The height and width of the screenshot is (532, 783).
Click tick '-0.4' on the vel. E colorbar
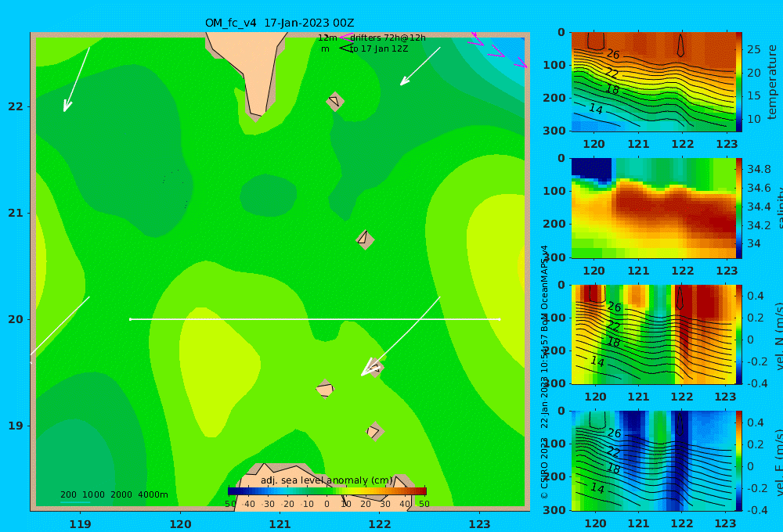click(756, 509)
